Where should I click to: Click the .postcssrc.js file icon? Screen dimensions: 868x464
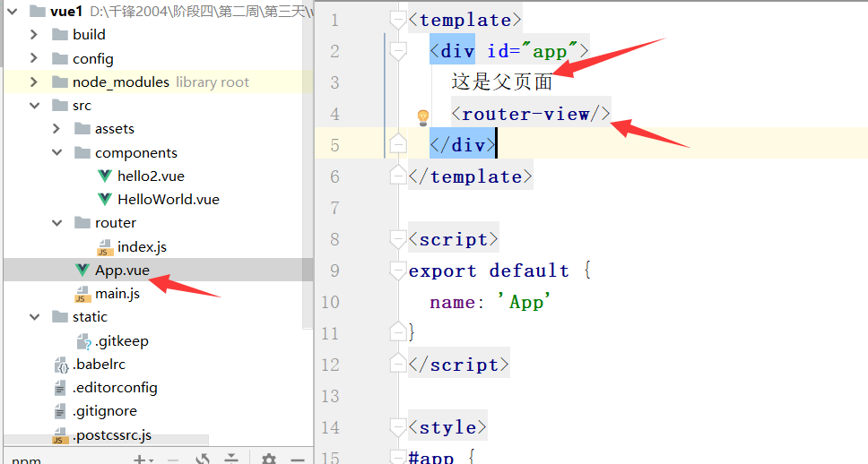click(60, 436)
